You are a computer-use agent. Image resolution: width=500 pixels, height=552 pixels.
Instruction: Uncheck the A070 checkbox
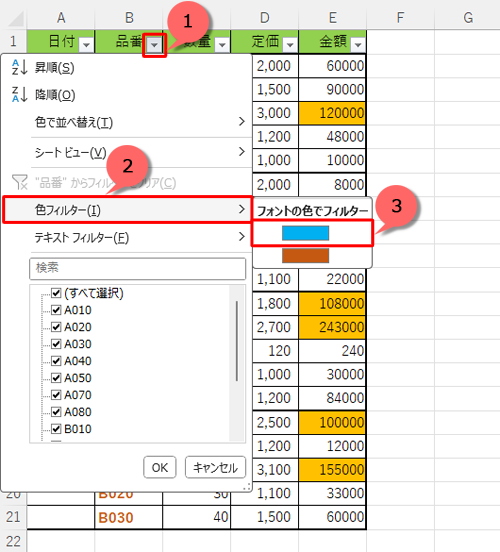(56, 395)
